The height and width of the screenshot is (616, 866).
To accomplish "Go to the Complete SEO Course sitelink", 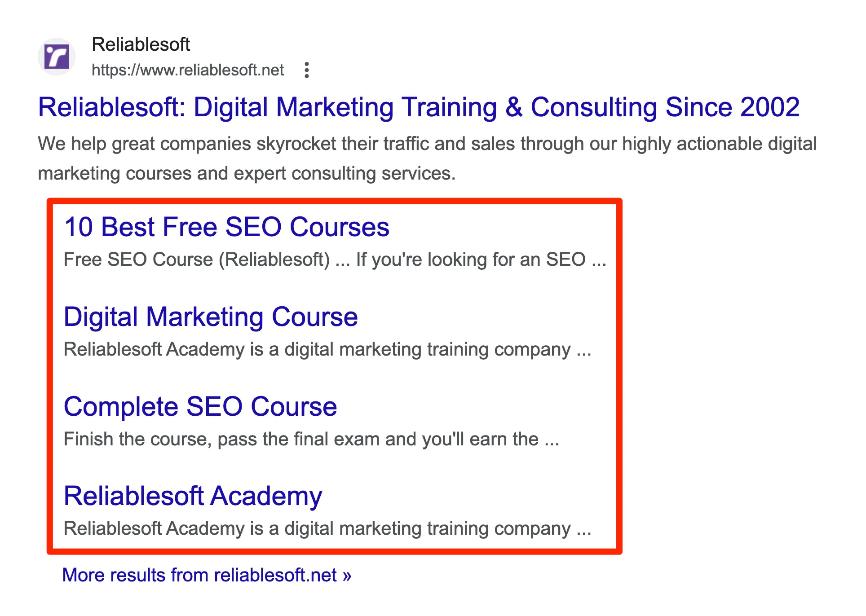I will tap(200, 407).
